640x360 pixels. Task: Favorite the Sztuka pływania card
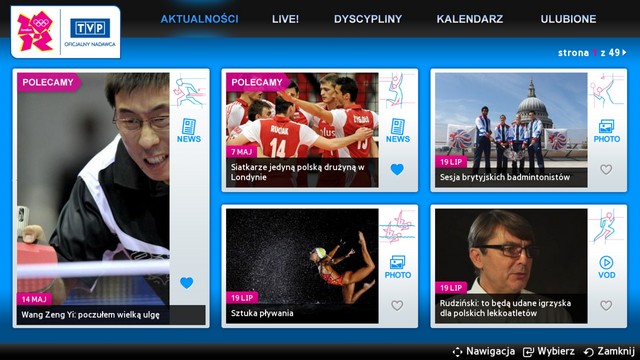point(397,305)
